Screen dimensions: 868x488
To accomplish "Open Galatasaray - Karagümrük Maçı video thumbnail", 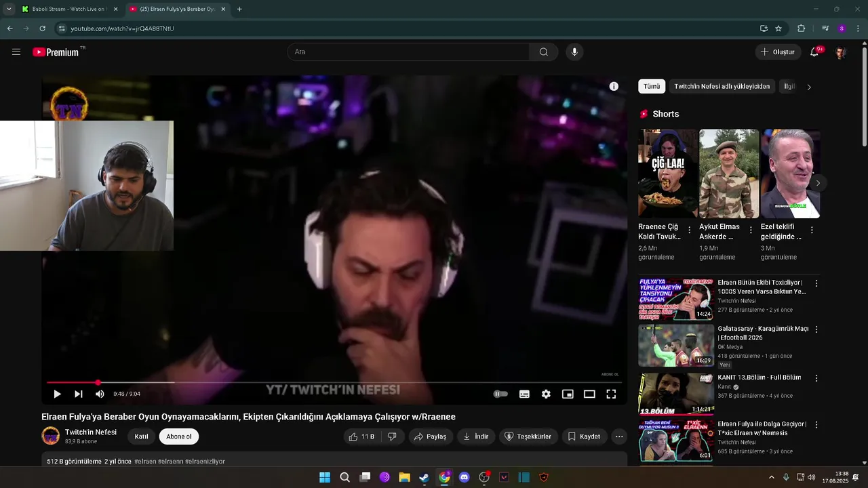I will click(675, 345).
